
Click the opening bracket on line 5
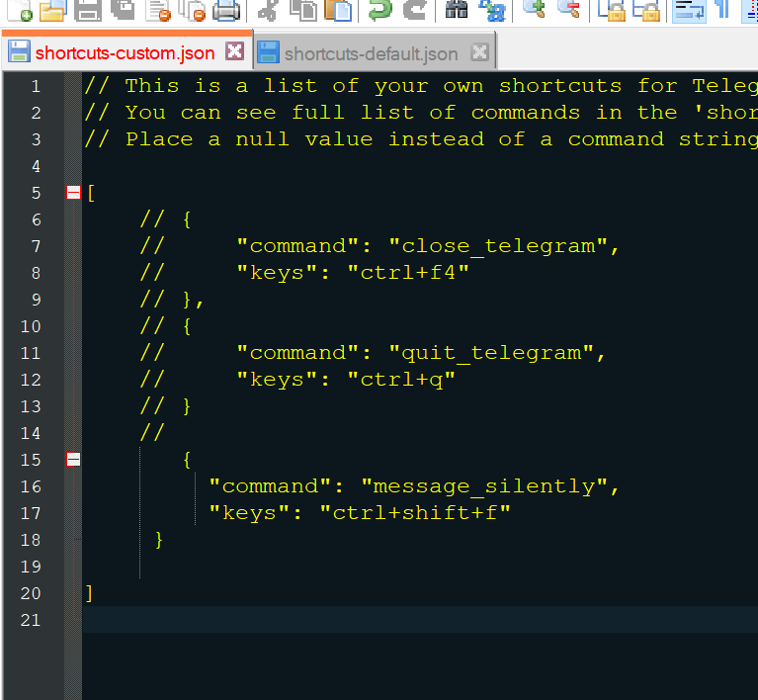pyautogui.click(x=90, y=193)
